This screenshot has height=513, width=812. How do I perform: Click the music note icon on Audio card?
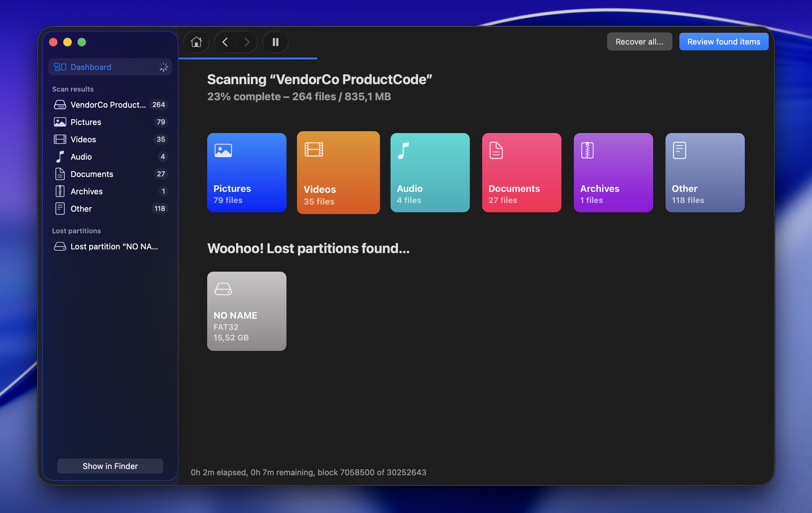(403, 150)
